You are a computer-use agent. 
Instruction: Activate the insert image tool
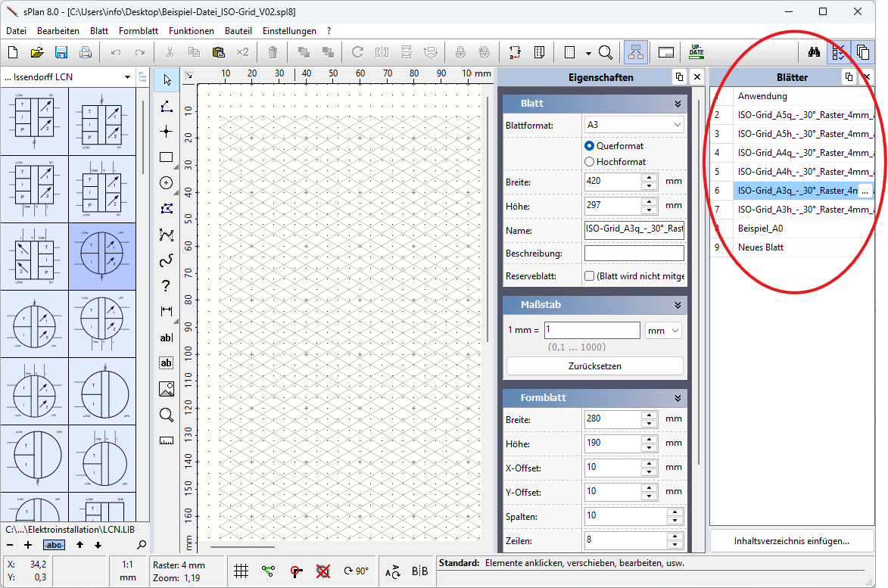(x=167, y=389)
